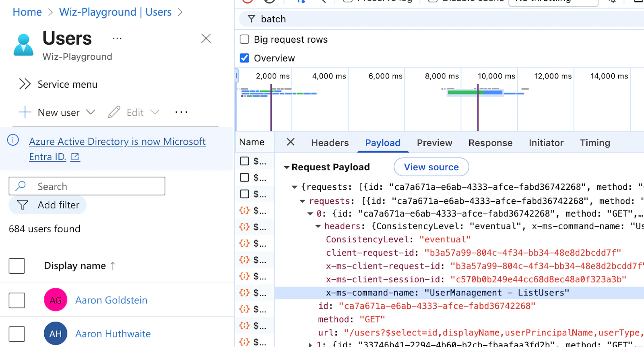Open the more options ellipsis next to Edit
The image size is (644, 347).
pyautogui.click(x=181, y=112)
